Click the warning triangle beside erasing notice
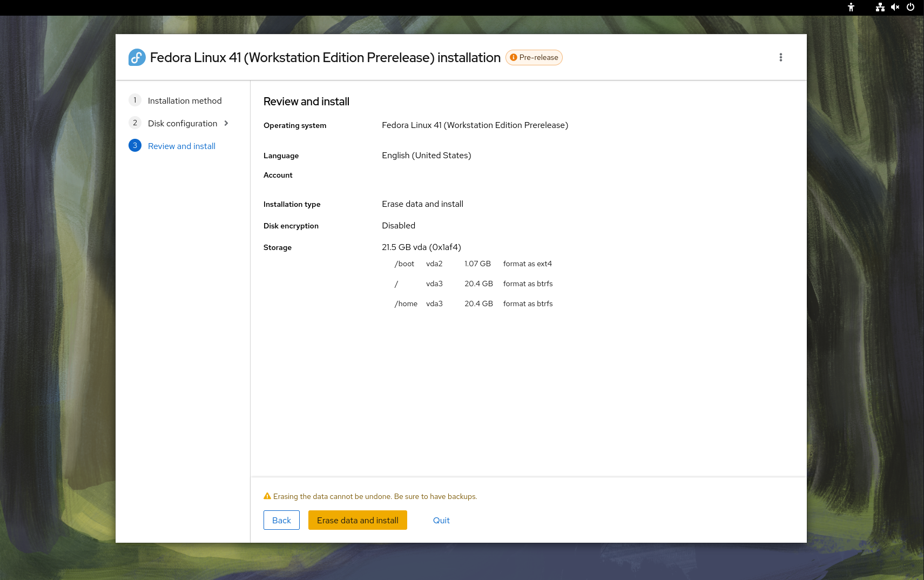 (x=267, y=496)
